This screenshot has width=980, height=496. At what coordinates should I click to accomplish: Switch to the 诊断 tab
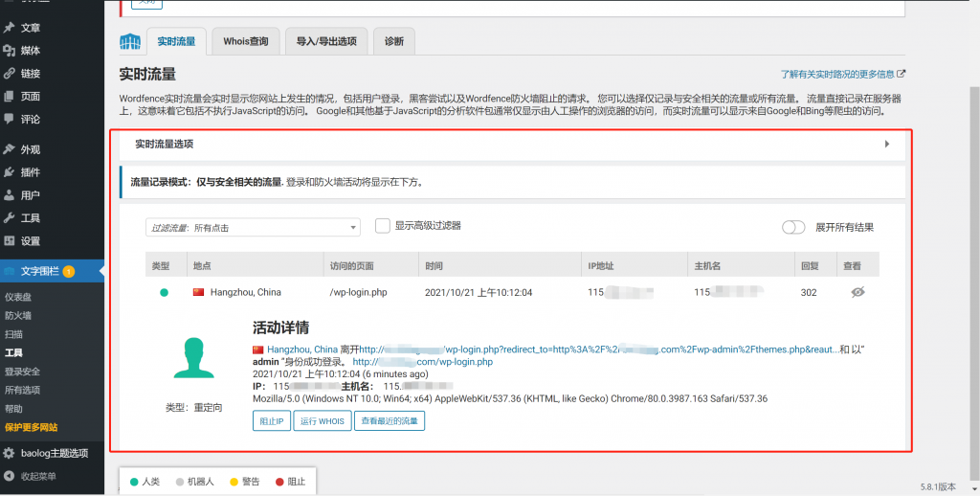(x=393, y=41)
